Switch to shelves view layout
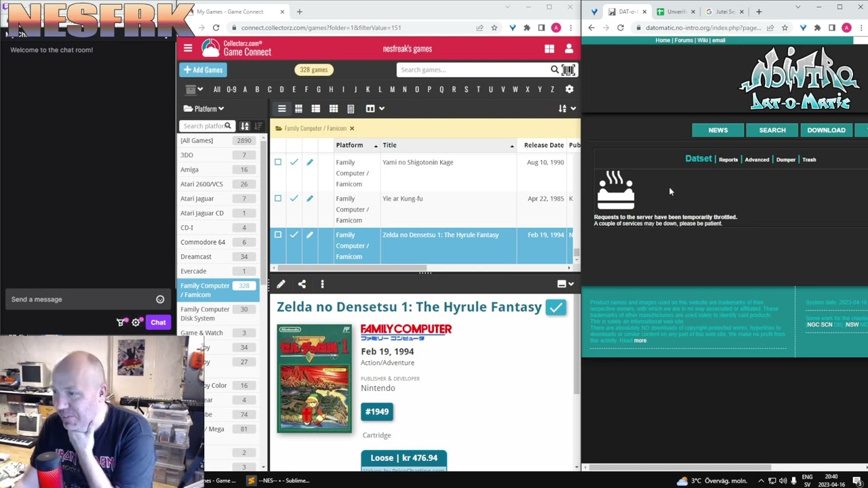 (351, 108)
